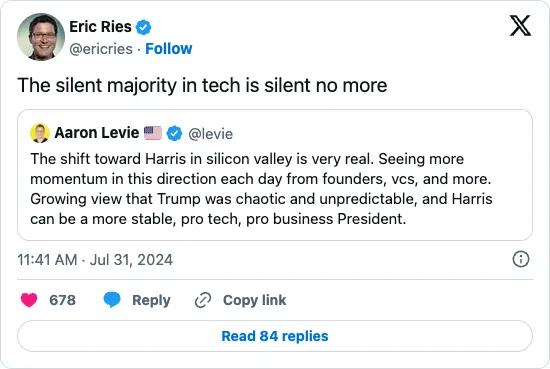Screen dimensions: 550x369
Task: Open the info circle icon
Action: [x=521, y=259]
